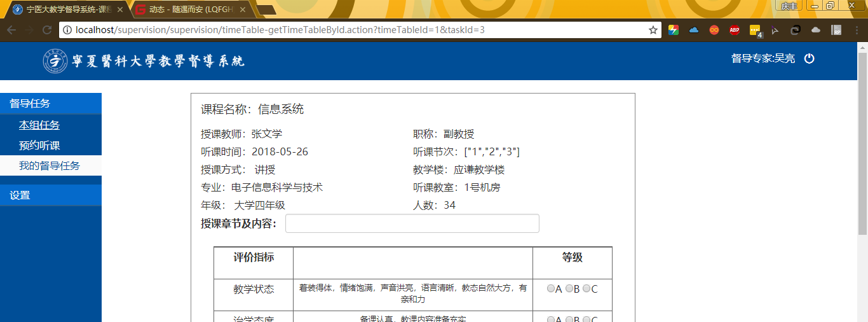
Task: Click the 庆丰 Chrome profile button
Action: coord(789,5)
